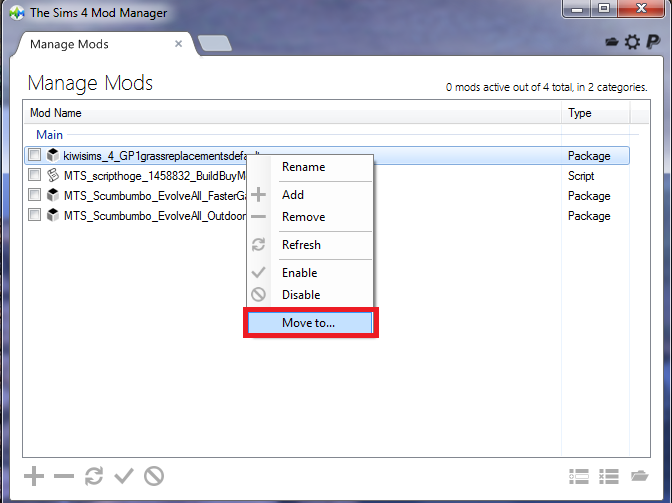Click the Package type cell of kiwisims row
Viewport: 672px width, 503px height.
[x=589, y=156]
